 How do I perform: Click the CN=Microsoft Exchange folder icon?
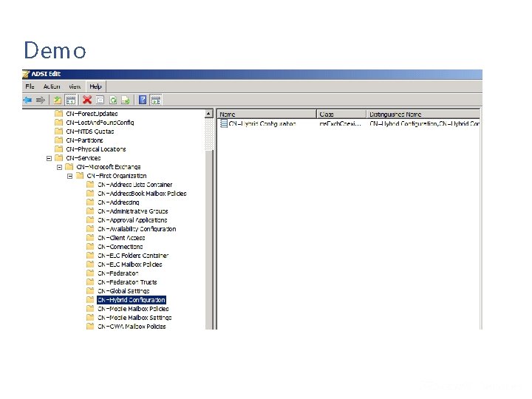point(69,166)
